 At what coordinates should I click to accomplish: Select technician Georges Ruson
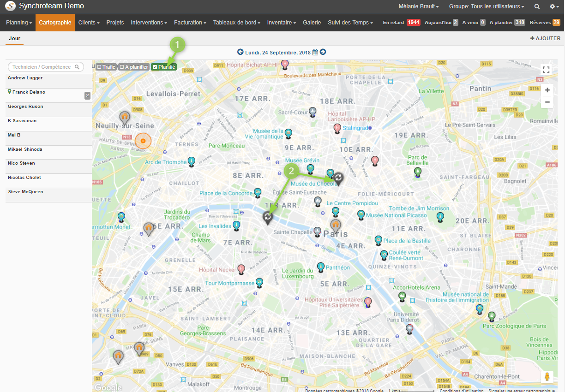click(49, 110)
